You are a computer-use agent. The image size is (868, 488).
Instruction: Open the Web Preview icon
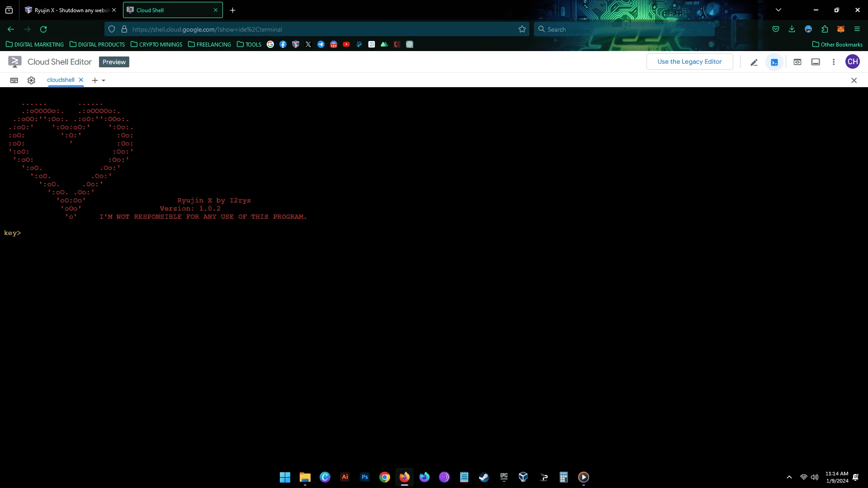(x=797, y=62)
